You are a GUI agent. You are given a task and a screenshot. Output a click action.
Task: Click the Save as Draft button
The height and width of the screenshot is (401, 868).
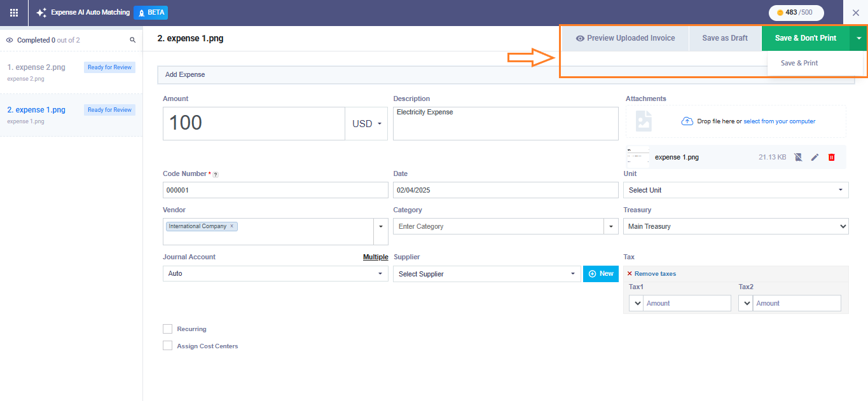pyautogui.click(x=725, y=38)
